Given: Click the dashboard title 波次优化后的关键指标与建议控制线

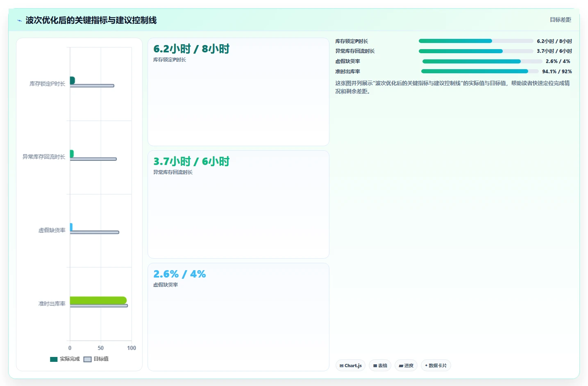Looking at the screenshot, I should coord(91,20).
